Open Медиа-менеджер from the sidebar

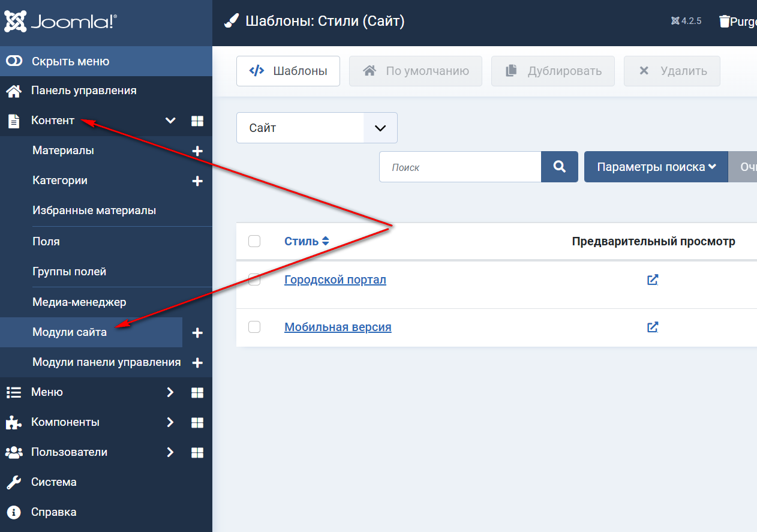click(x=79, y=302)
